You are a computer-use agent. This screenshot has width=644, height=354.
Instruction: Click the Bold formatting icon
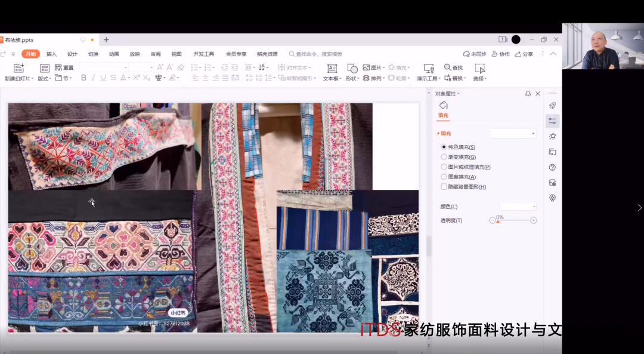coord(83,78)
